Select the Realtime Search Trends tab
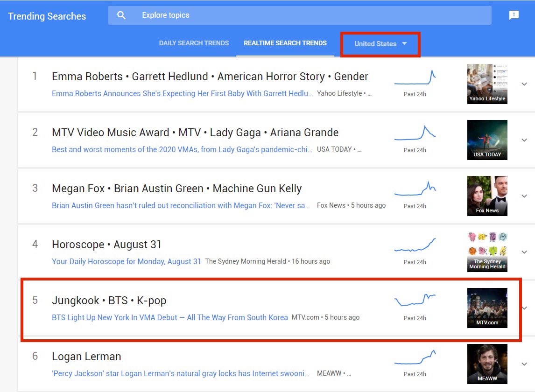535x392 pixels. pos(285,43)
